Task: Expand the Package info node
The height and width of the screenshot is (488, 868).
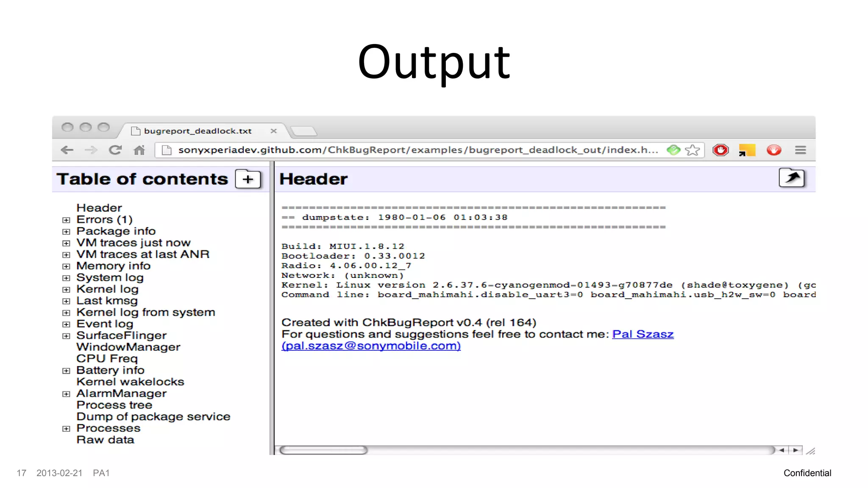Action: [x=66, y=231]
